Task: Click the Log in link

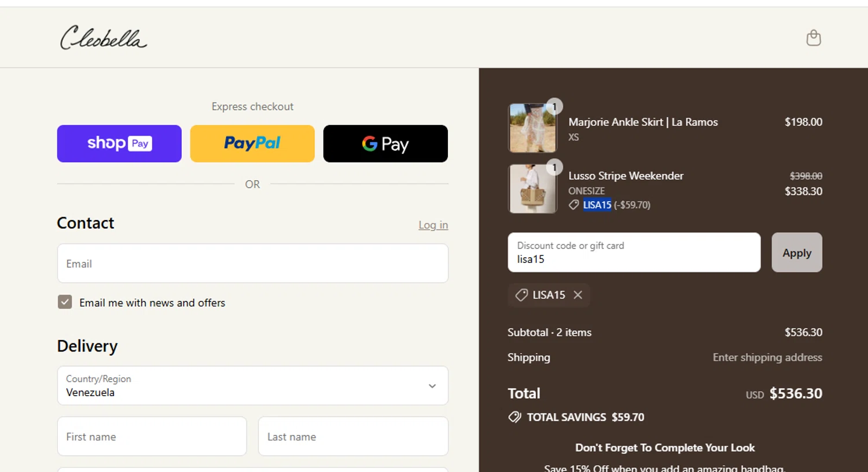Action: 433,225
